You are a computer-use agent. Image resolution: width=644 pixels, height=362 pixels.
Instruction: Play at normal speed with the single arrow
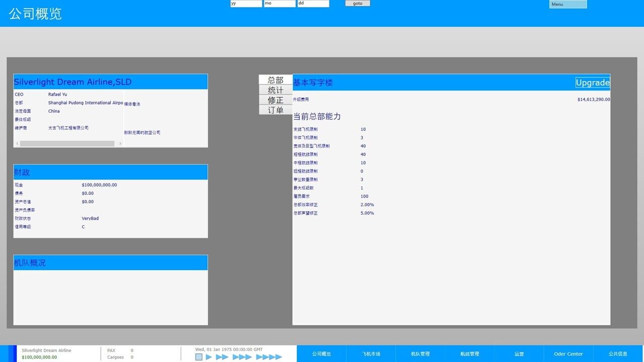click(209, 357)
